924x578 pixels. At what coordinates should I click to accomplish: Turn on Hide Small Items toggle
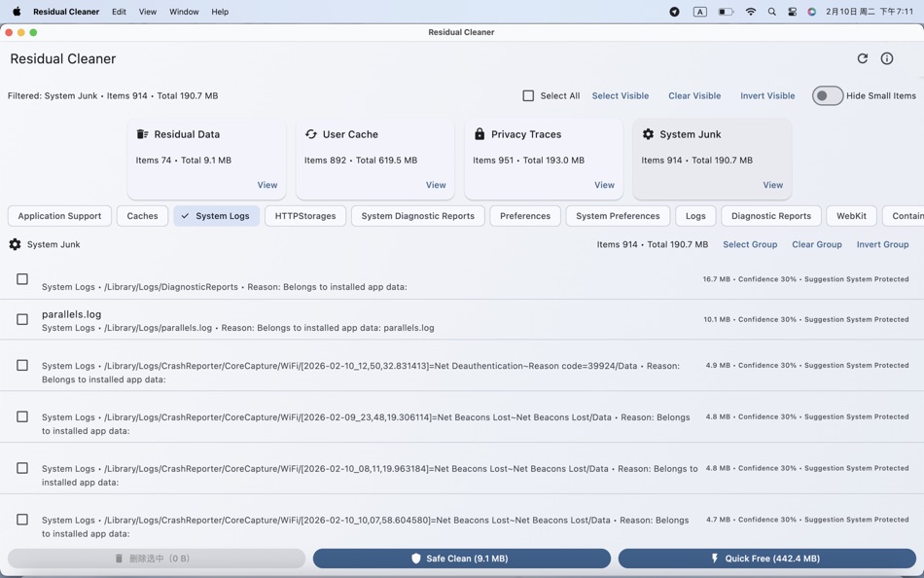tap(827, 95)
